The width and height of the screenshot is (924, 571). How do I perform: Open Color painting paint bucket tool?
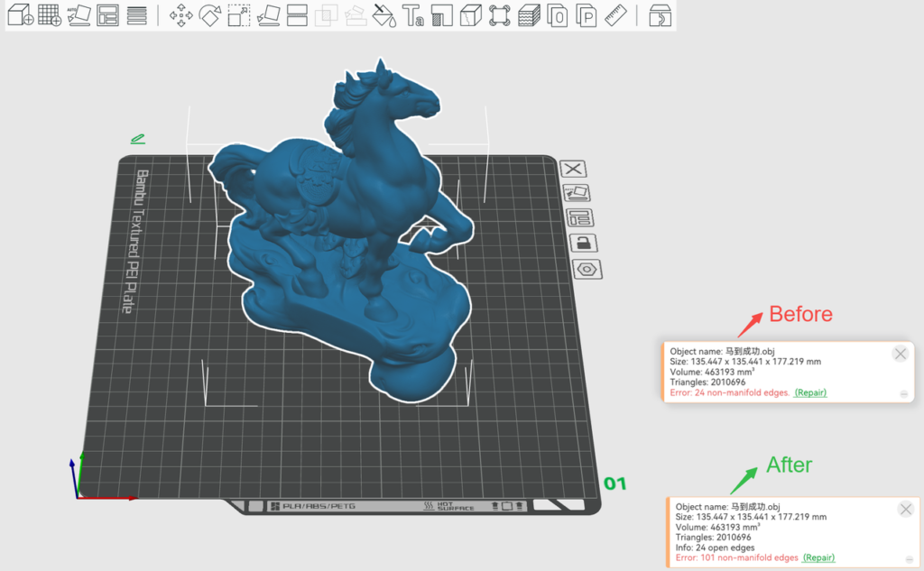[x=384, y=15]
